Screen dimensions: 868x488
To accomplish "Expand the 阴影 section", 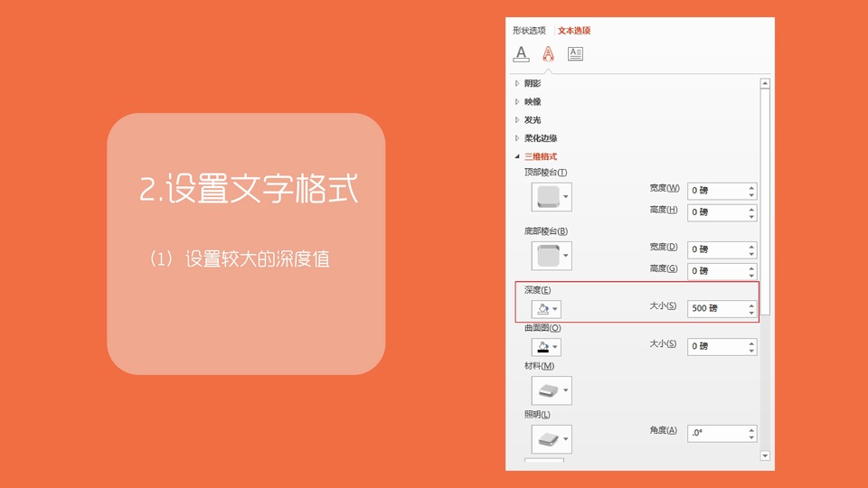I will 533,83.
